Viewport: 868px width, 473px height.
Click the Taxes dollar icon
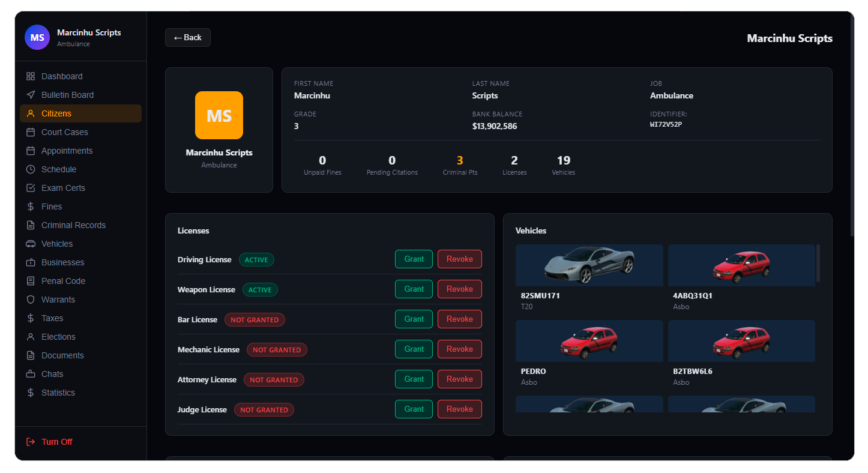point(31,318)
